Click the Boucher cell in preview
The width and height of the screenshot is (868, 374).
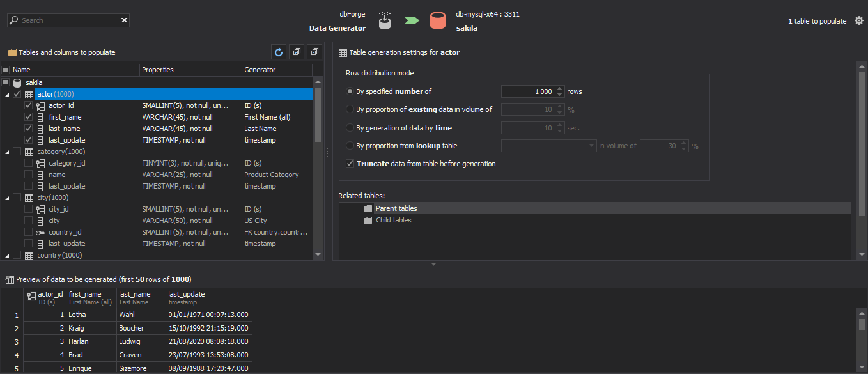pos(141,328)
